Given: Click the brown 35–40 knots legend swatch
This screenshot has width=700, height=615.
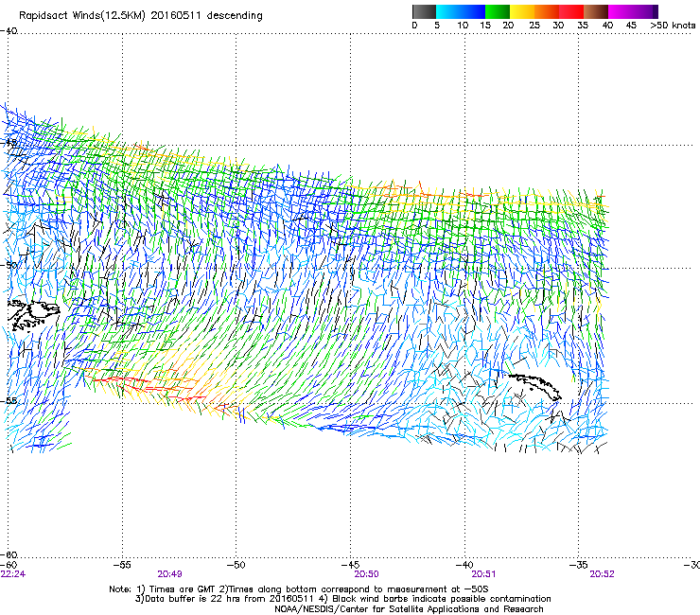Looking at the screenshot, I should tap(596, 11).
